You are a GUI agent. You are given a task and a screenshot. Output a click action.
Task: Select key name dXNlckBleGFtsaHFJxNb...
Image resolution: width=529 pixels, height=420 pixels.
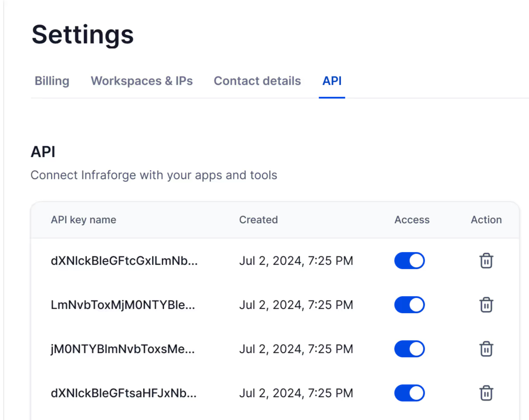tap(124, 393)
